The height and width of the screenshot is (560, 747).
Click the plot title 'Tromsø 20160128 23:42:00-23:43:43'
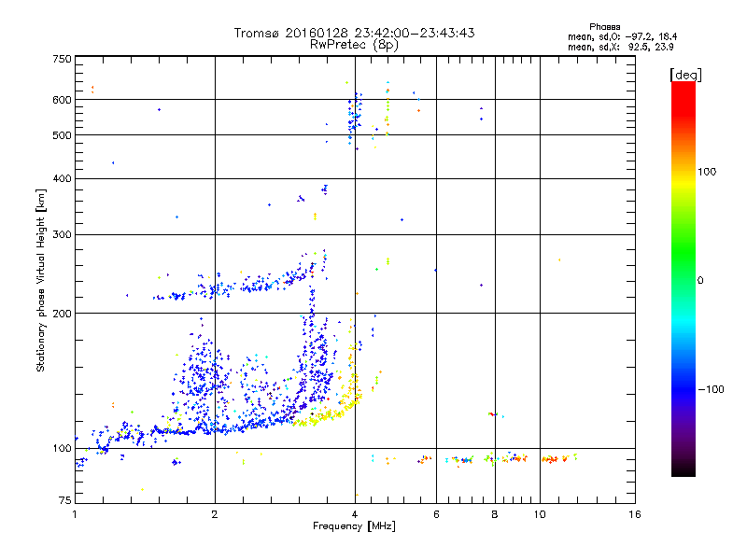(x=354, y=33)
